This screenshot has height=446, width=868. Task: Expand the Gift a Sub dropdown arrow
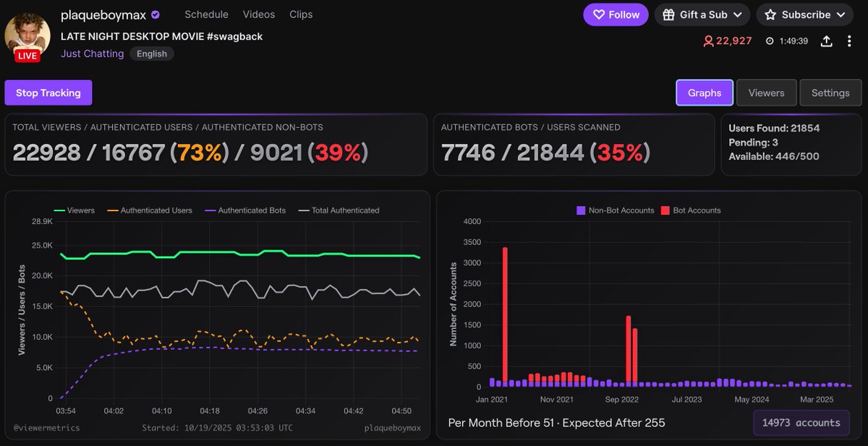(736, 14)
